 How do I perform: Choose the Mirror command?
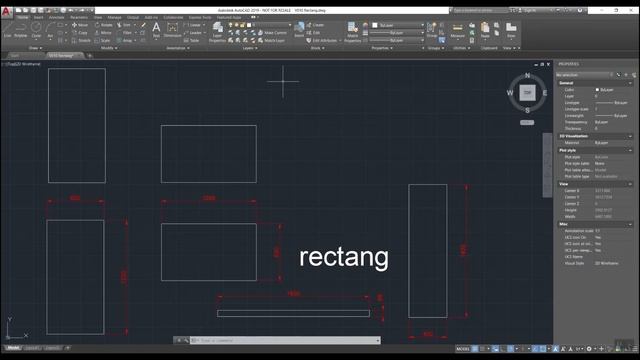pyautogui.click(x=103, y=33)
